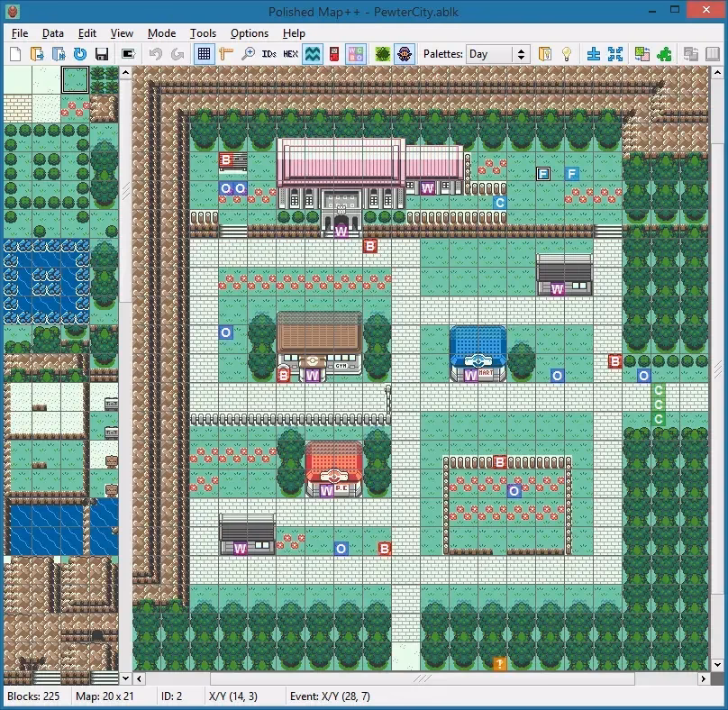Toggle block IDs display

coord(268,54)
